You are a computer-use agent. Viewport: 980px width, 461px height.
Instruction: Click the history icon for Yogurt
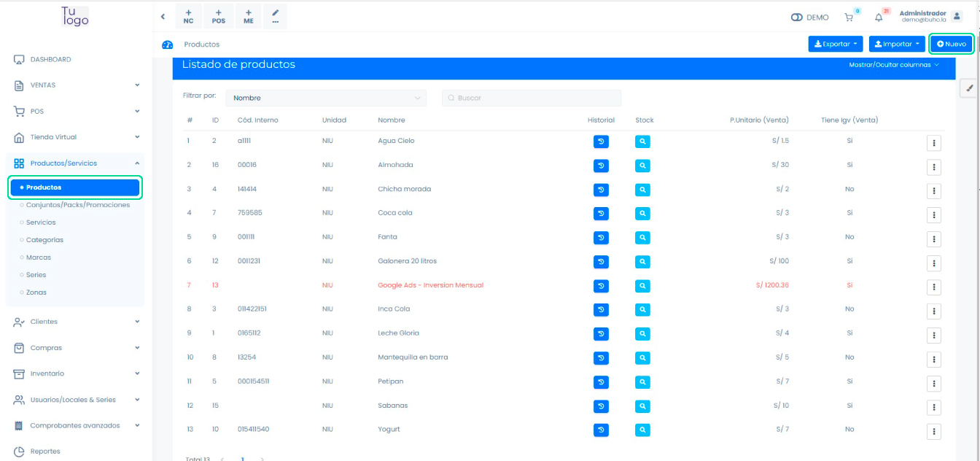coord(601,430)
